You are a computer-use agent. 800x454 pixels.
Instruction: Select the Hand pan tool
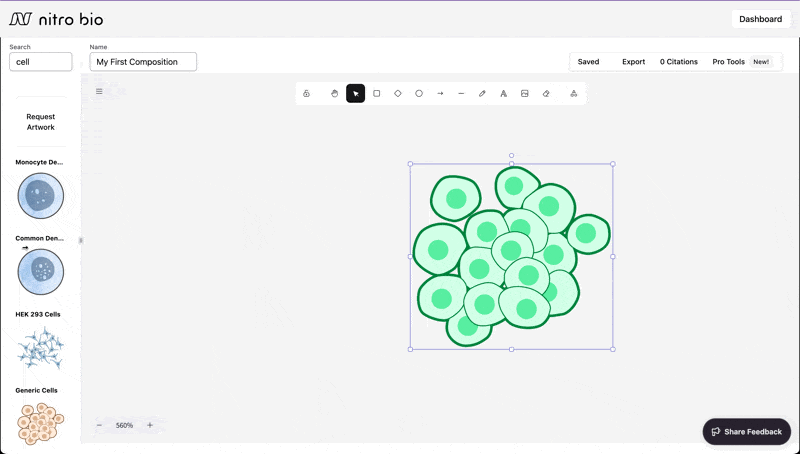335,93
